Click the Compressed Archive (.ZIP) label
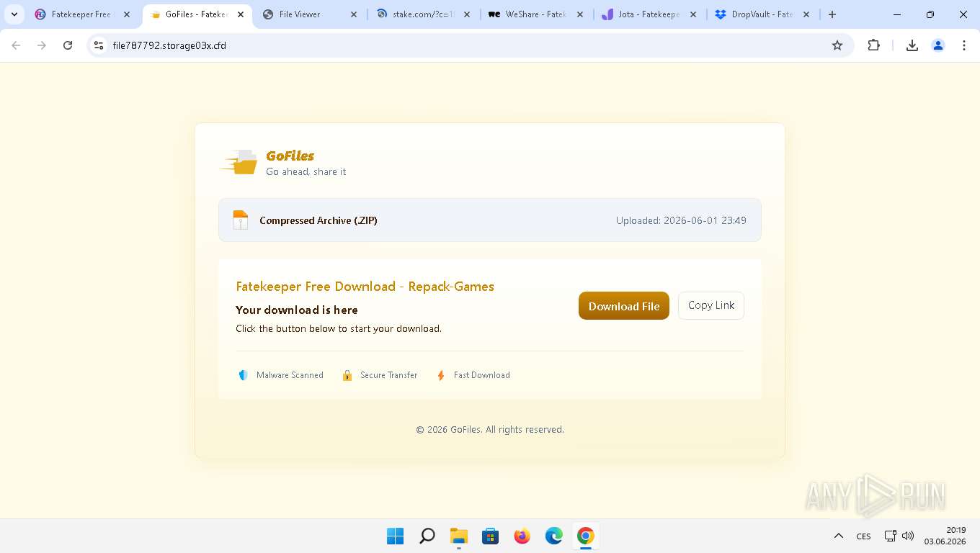The width and height of the screenshot is (980, 553). coord(318,220)
